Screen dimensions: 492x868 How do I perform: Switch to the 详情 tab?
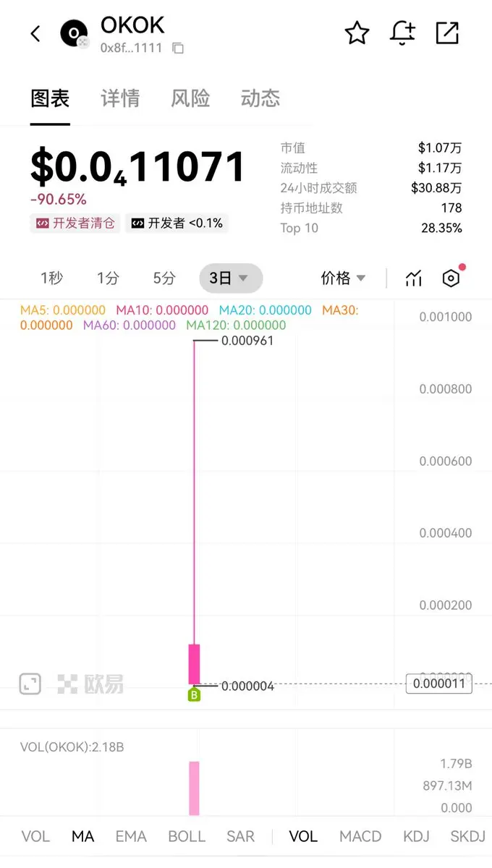(120, 98)
